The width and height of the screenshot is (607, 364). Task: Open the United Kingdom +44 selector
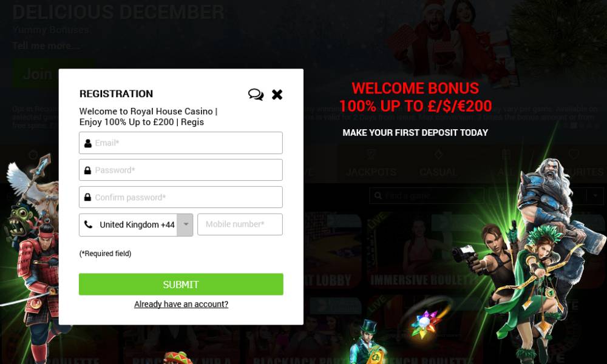click(136, 224)
